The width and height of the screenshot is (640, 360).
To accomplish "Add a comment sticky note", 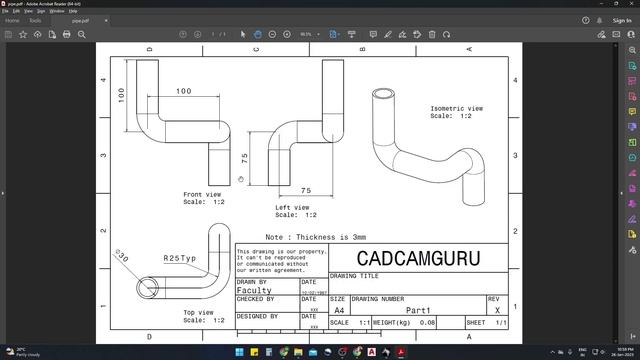I will click(373, 35).
